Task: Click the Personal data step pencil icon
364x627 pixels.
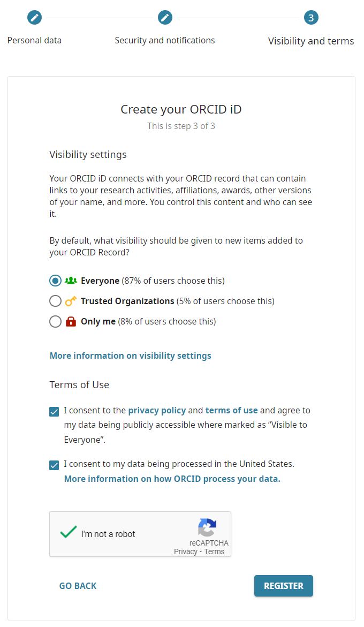Action: click(x=34, y=18)
